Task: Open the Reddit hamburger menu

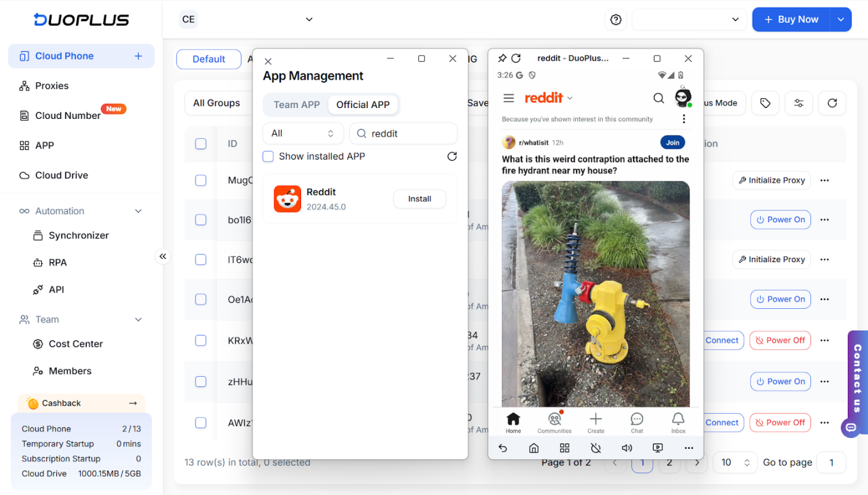Action: [x=509, y=98]
